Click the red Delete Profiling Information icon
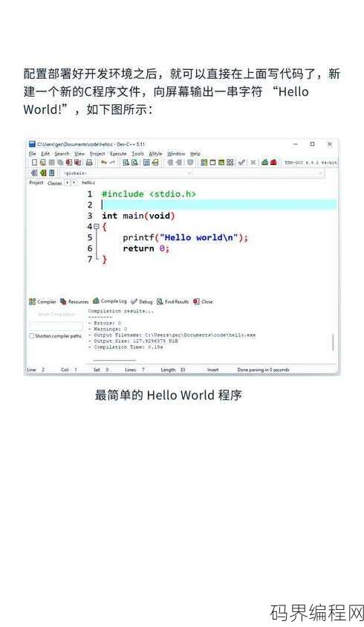This screenshot has height=627, width=364. pos(273,162)
